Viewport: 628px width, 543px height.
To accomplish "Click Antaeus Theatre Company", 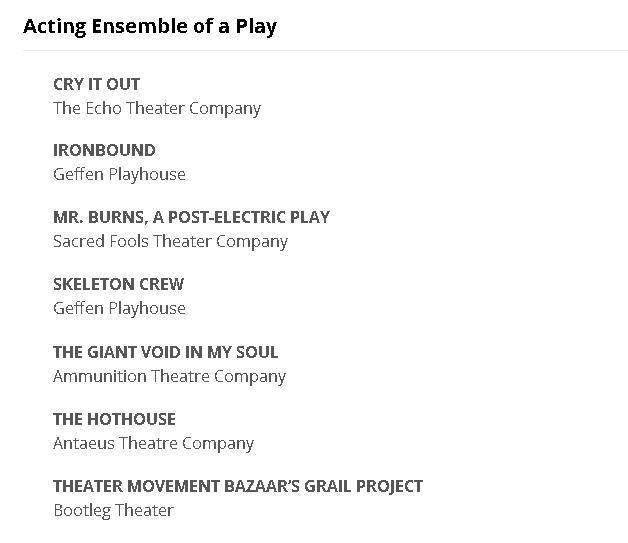I will click(153, 443).
